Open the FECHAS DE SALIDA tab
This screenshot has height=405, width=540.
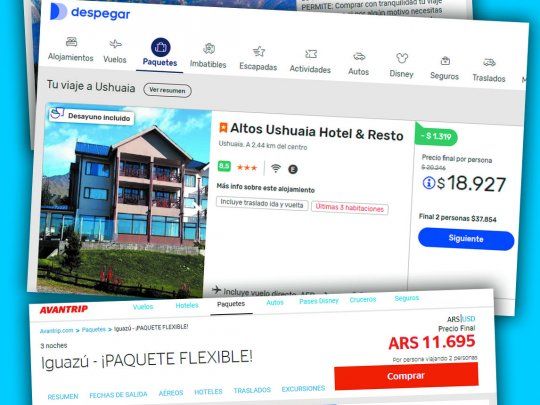click(x=118, y=395)
